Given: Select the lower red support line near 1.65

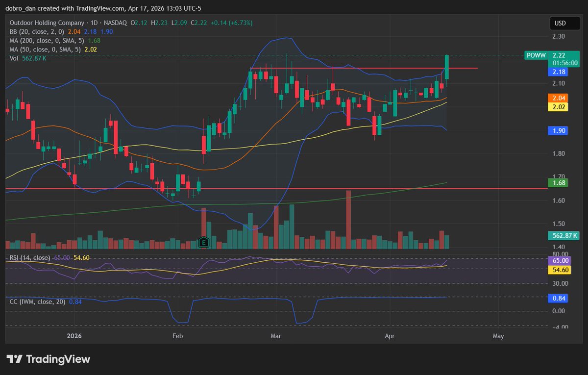Looking at the screenshot, I should click(x=276, y=188).
